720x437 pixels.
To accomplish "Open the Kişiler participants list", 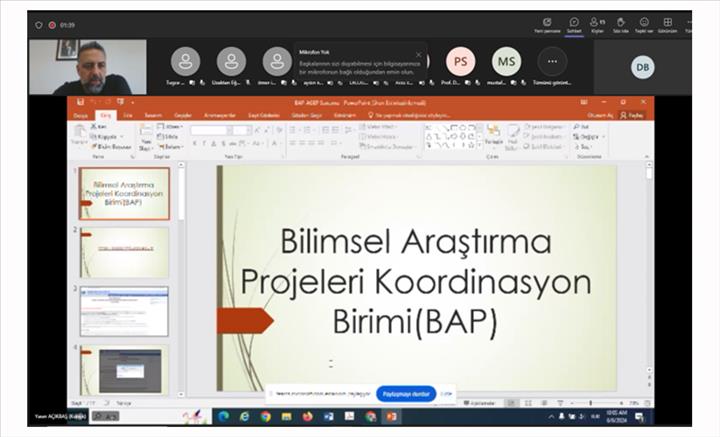I will pyautogui.click(x=596, y=23).
